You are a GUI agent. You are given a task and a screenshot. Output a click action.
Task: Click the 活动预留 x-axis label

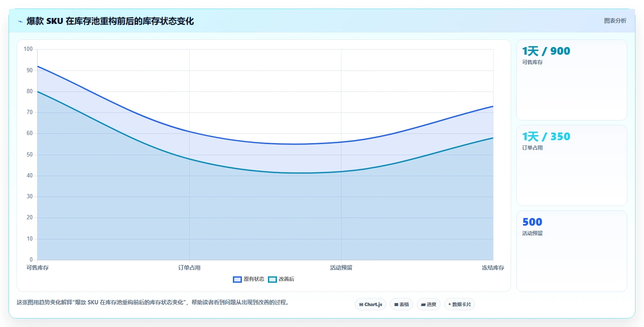click(341, 268)
